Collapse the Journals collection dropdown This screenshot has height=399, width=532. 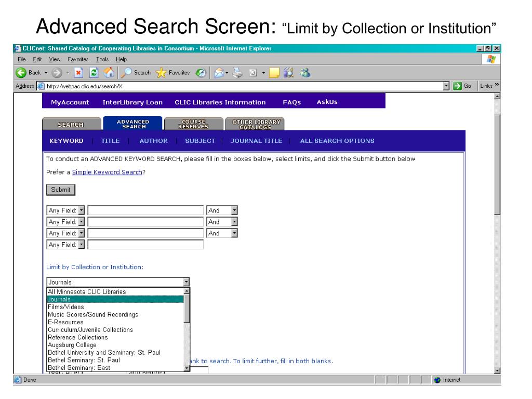[186, 282]
